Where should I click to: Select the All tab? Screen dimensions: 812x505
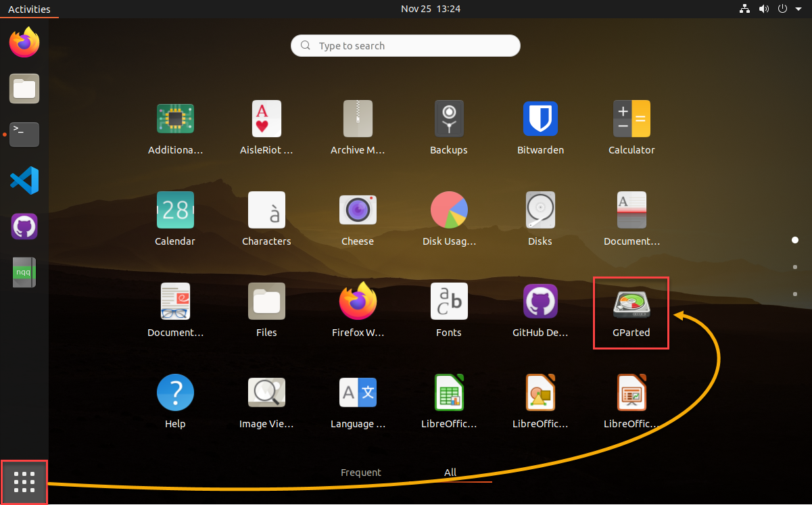450,473
